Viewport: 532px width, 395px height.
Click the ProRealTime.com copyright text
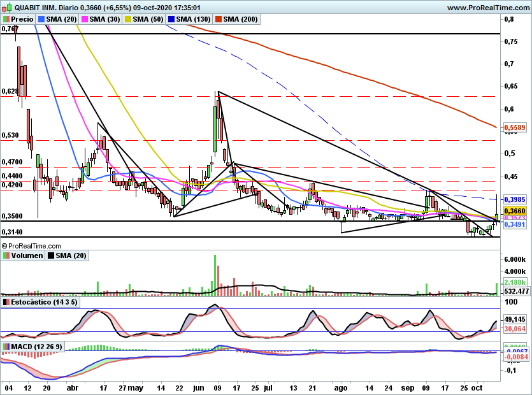31,246
